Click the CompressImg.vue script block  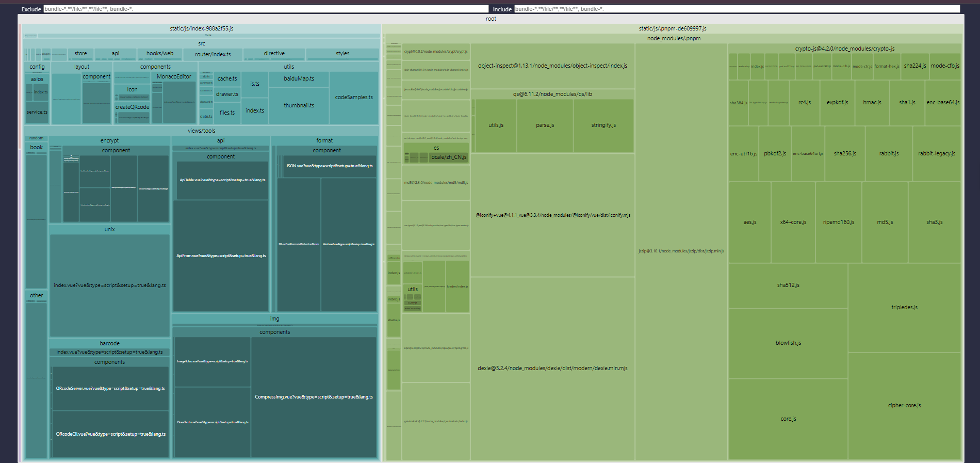click(x=314, y=397)
